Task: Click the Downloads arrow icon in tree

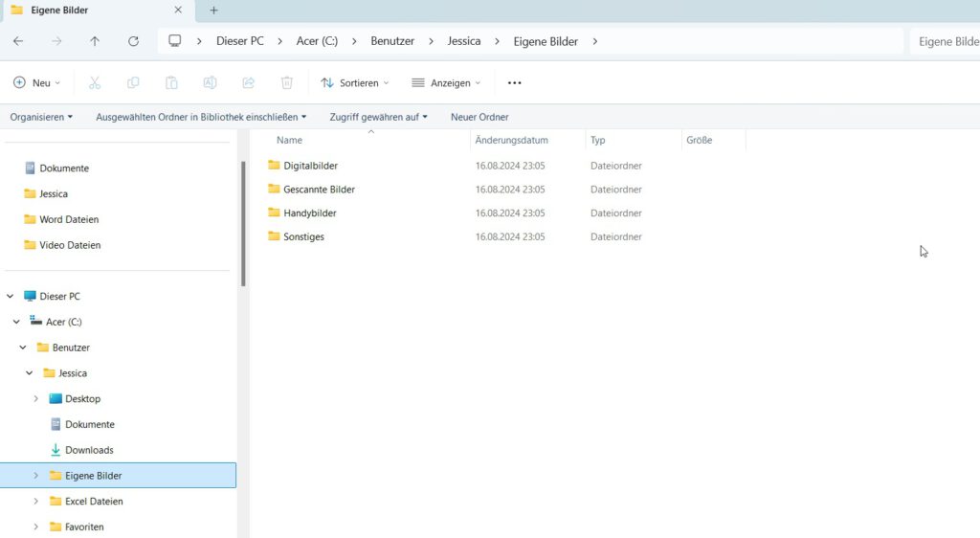Action: (x=56, y=450)
